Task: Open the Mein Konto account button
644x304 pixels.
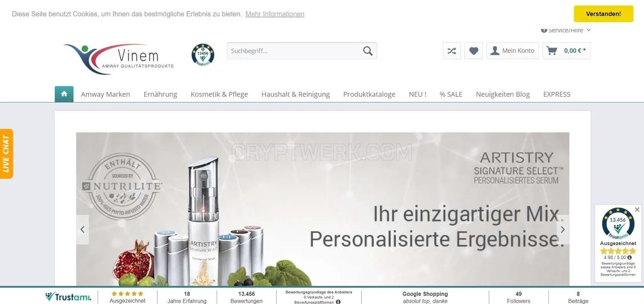Action: pyautogui.click(x=512, y=51)
